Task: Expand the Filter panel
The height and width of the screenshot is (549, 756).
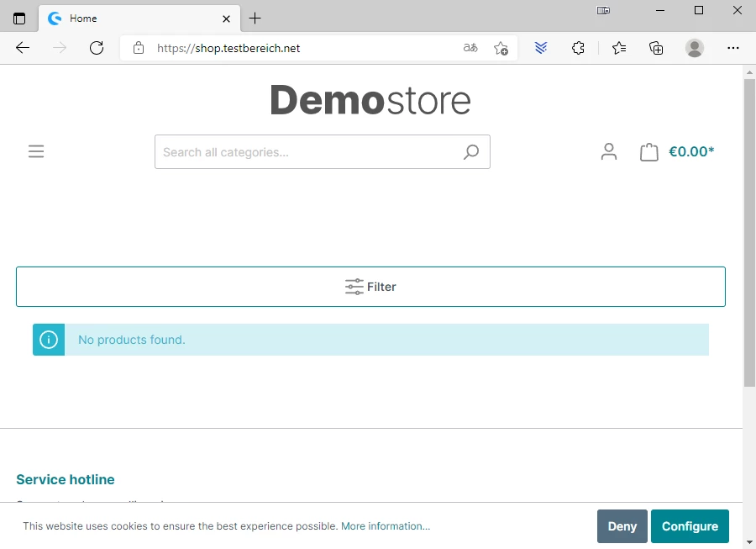Action: (x=370, y=287)
